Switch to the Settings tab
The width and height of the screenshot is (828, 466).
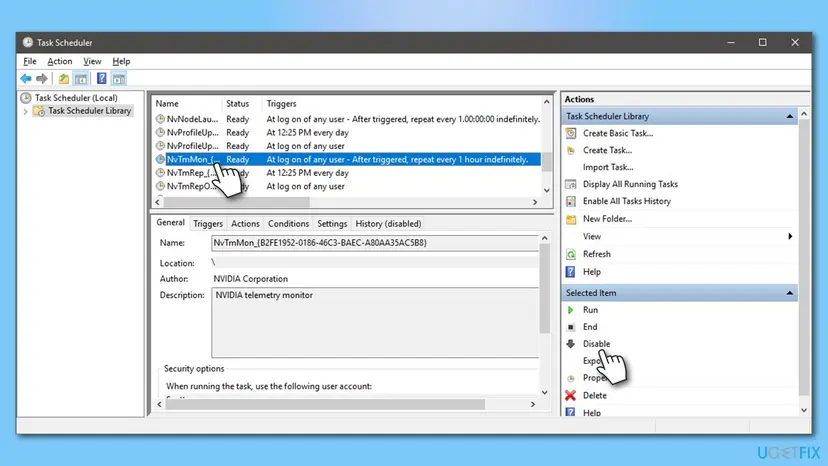[332, 223]
